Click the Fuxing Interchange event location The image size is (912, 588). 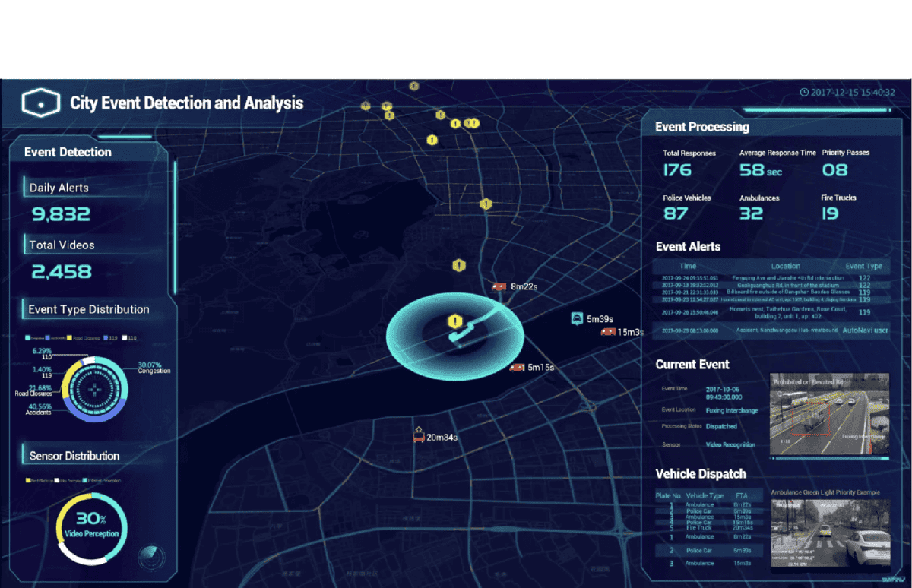[x=731, y=410]
